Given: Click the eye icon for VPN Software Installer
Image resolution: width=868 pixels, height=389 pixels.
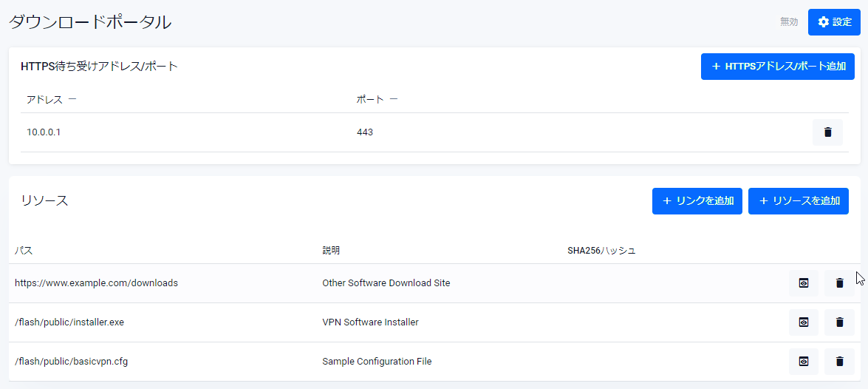Looking at the screenshot, I should point(804,322).
